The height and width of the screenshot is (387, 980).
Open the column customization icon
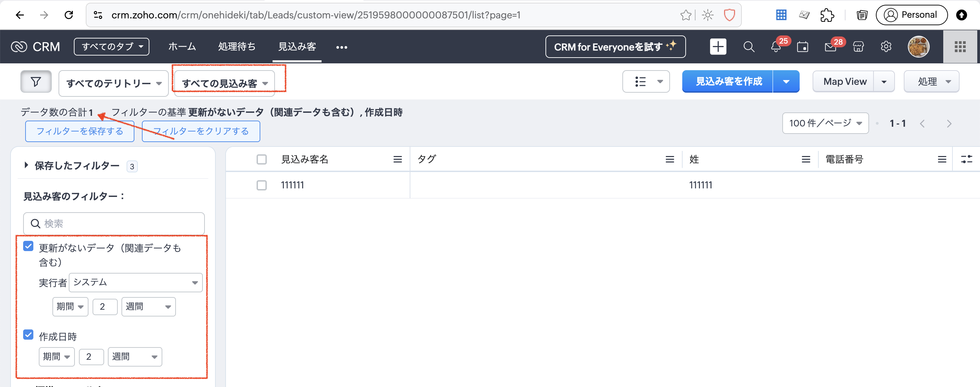(x=966, y=159)
